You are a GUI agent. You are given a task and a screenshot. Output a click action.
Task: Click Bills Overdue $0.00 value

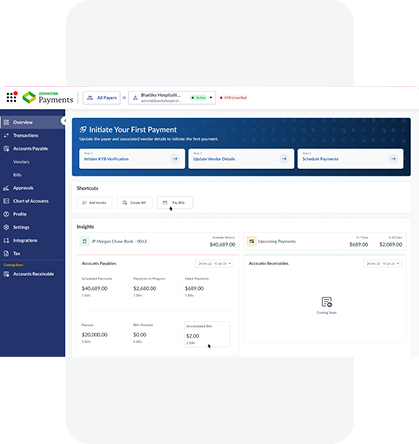(140, 335)
